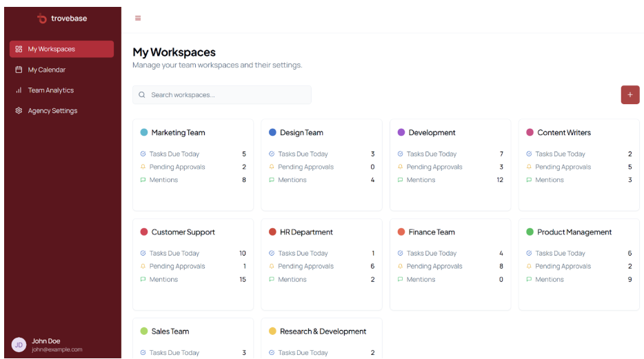Click Design Team Pending Approvals bell icon
644x359 pixels.
(x=272, y=167)
